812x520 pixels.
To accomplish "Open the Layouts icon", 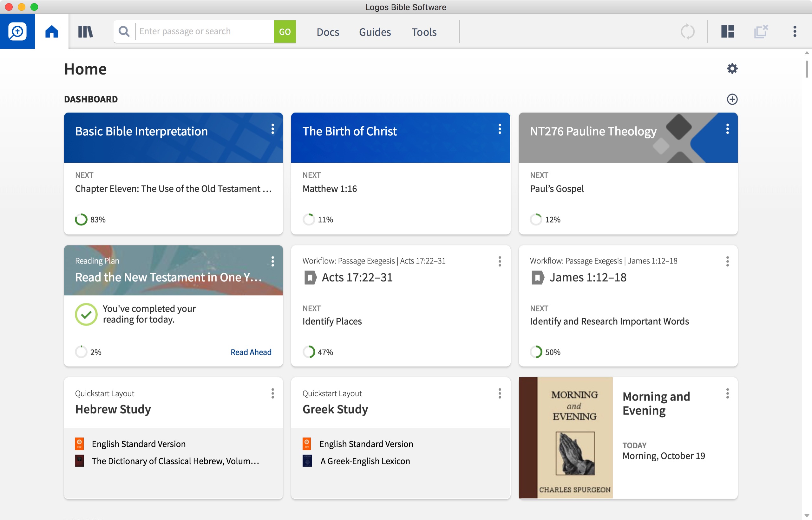I will click(728, 31).
